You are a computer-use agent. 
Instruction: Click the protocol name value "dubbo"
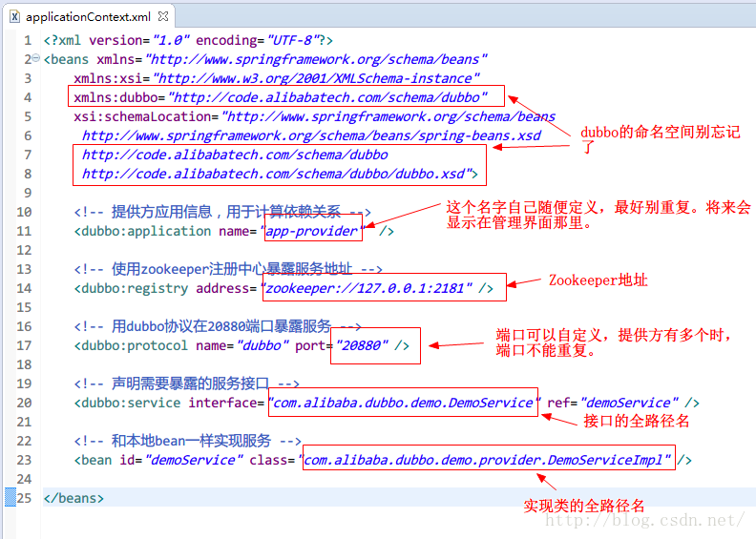click(x=263, y=346)
